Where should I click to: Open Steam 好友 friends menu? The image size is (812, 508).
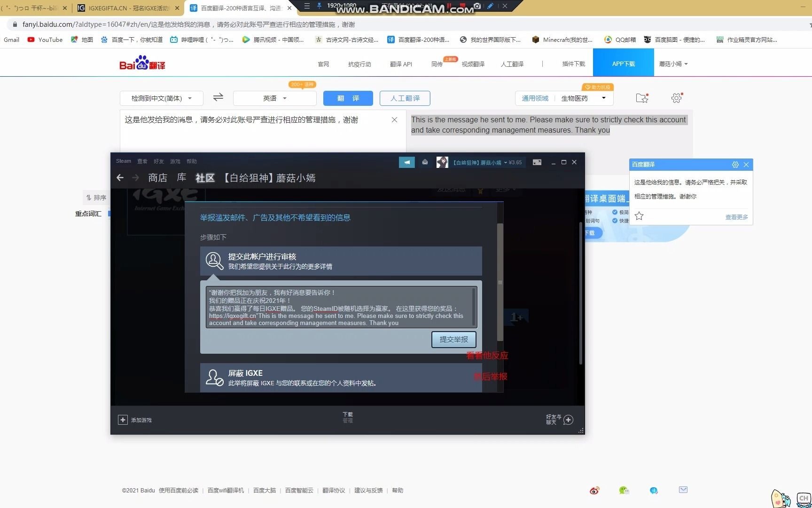(159, 161)
